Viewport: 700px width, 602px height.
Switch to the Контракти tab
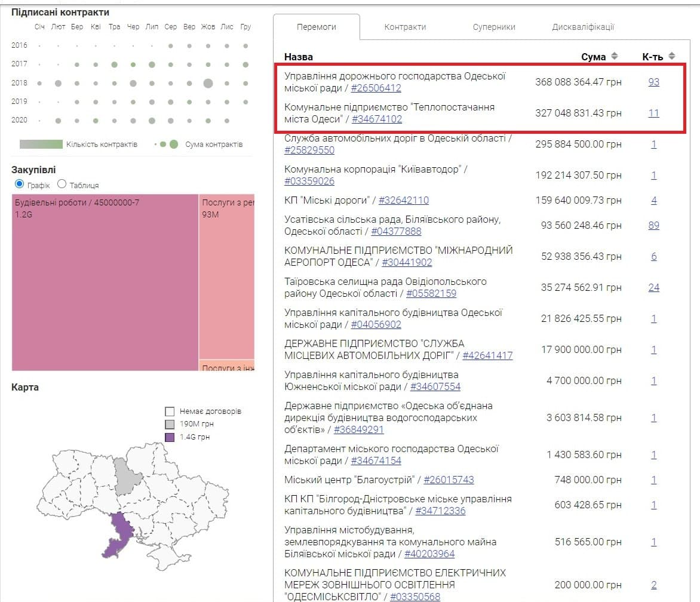point(405,27)
